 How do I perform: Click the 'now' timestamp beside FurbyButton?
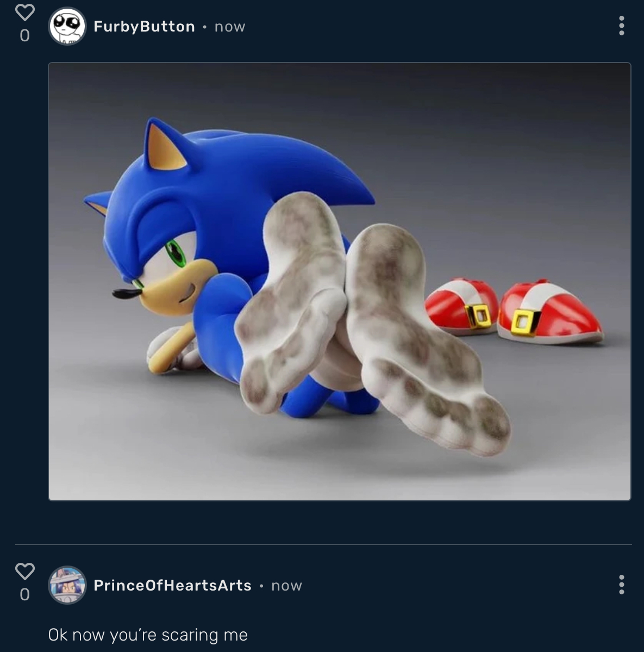[x=230, y=27]
